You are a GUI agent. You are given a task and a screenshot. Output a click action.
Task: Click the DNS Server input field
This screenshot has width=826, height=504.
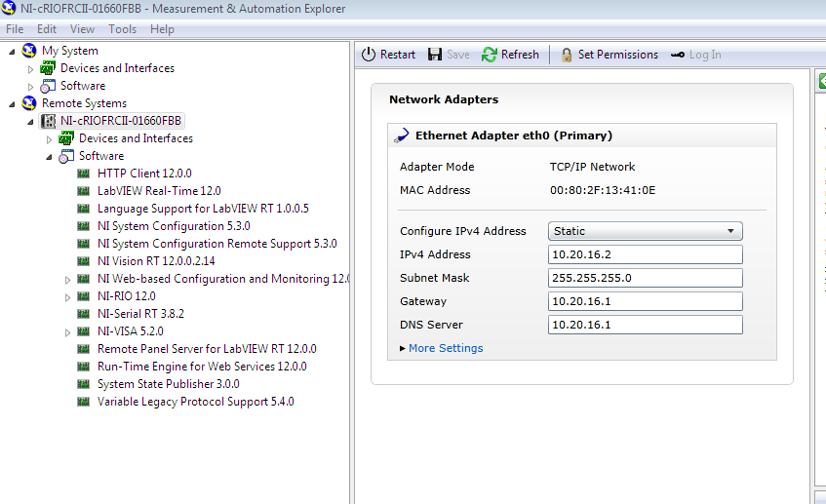point(646,325)
